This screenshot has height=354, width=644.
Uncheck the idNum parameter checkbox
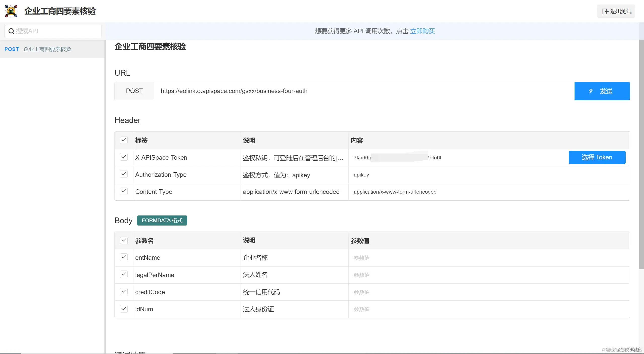click(124, 309)
